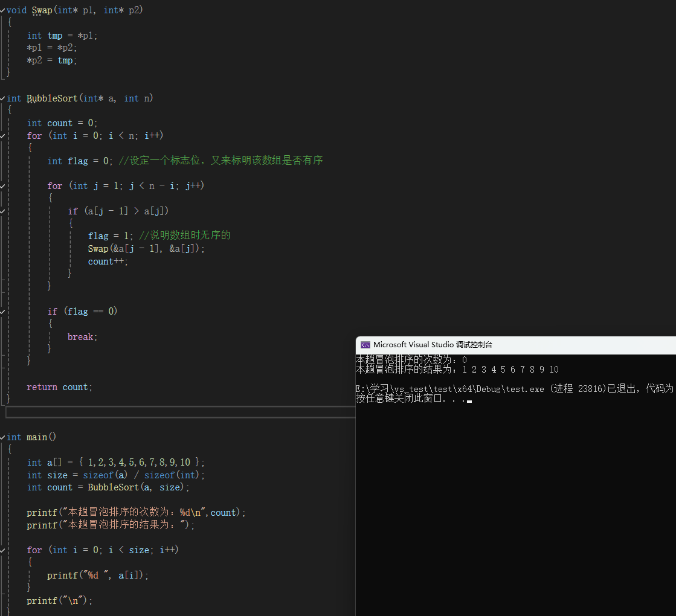Click console output 本趟冒泡排序的次数为: 0

click(411, 360)
